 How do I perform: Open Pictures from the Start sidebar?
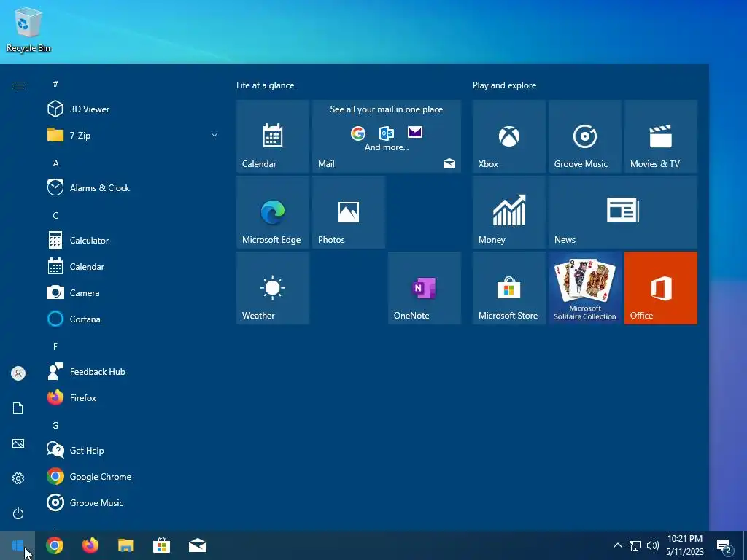pos(18,444)
